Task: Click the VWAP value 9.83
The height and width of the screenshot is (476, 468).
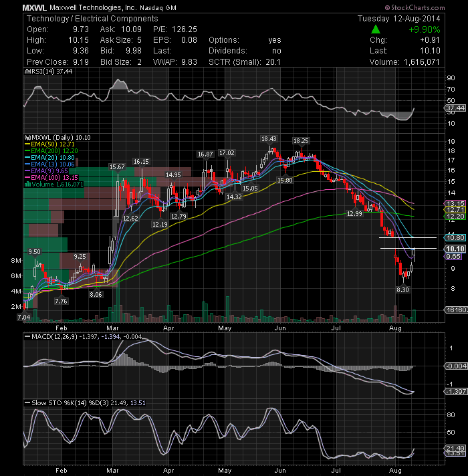Action: point(189,62)
